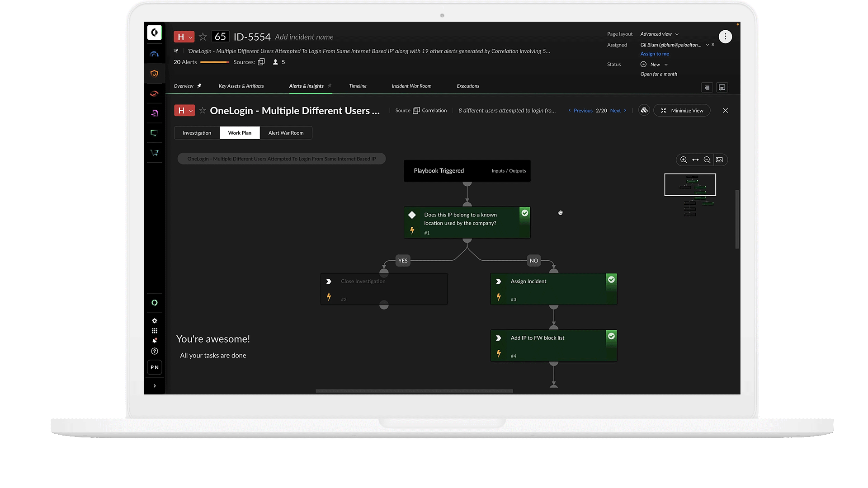Click the zoom in magnifier icon

click(x=684, y=160)
